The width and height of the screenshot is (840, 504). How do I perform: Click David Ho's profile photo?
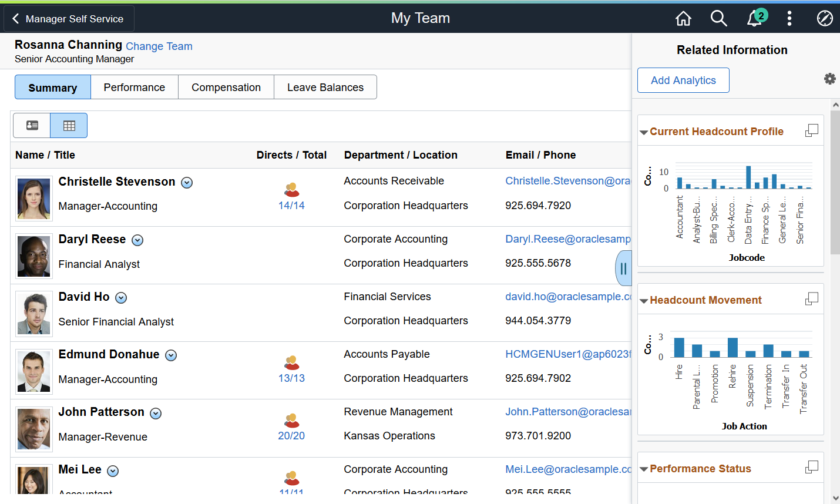click(34, 314)
